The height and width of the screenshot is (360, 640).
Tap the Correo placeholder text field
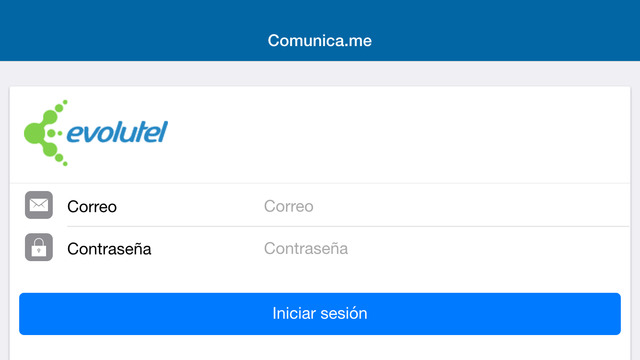[x=446, y=206]
